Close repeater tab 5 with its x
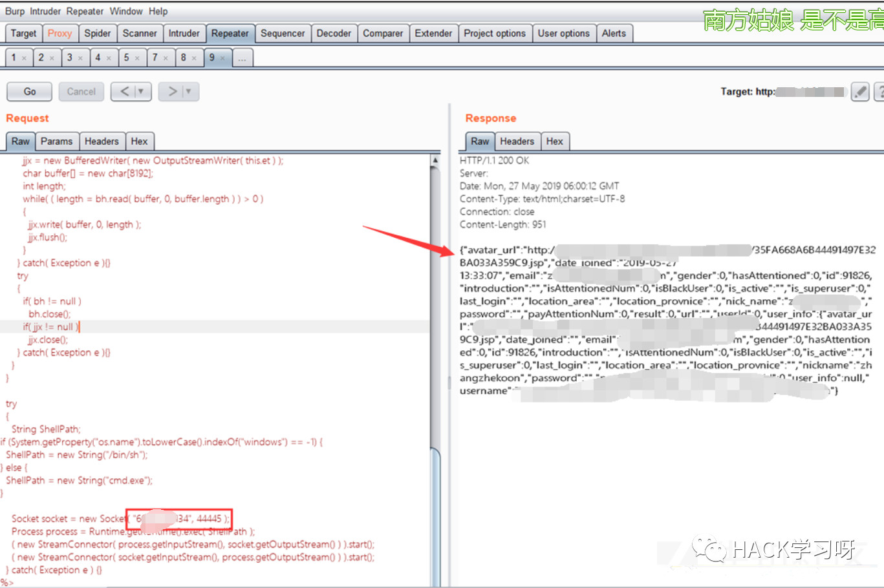 pos(137,58)
